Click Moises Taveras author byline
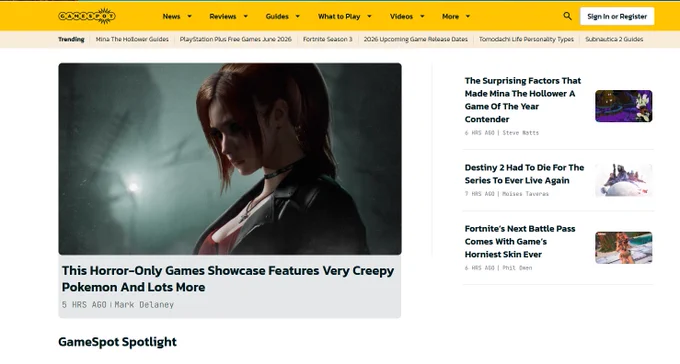This screenshot has width=680, height=364. click(x=525, y=194)
